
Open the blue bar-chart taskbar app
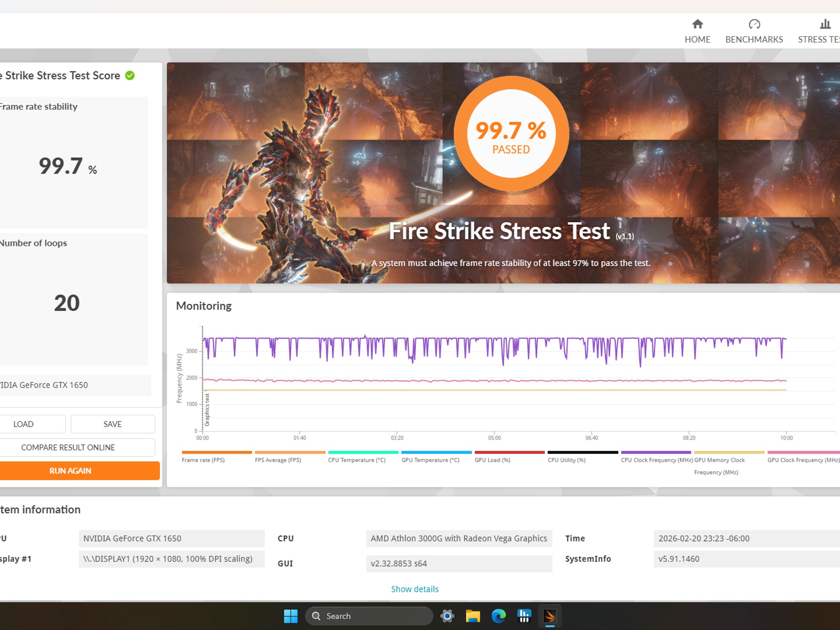pos(524,616)
